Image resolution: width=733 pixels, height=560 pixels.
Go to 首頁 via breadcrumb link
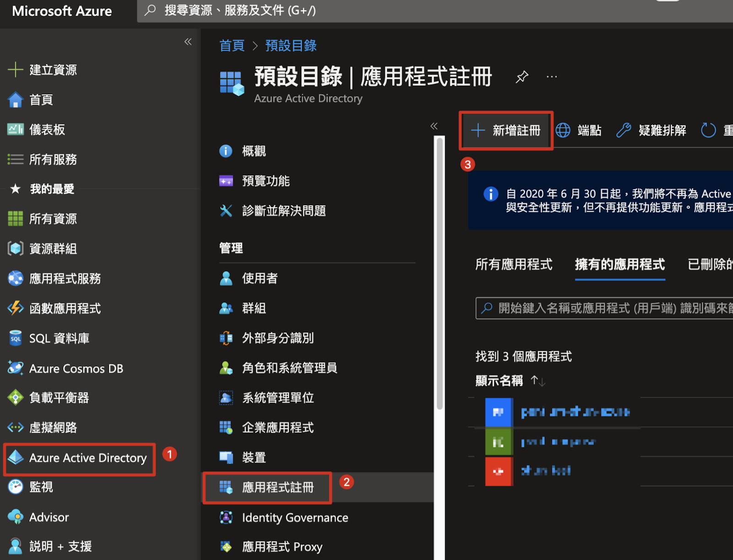(232, 46)
